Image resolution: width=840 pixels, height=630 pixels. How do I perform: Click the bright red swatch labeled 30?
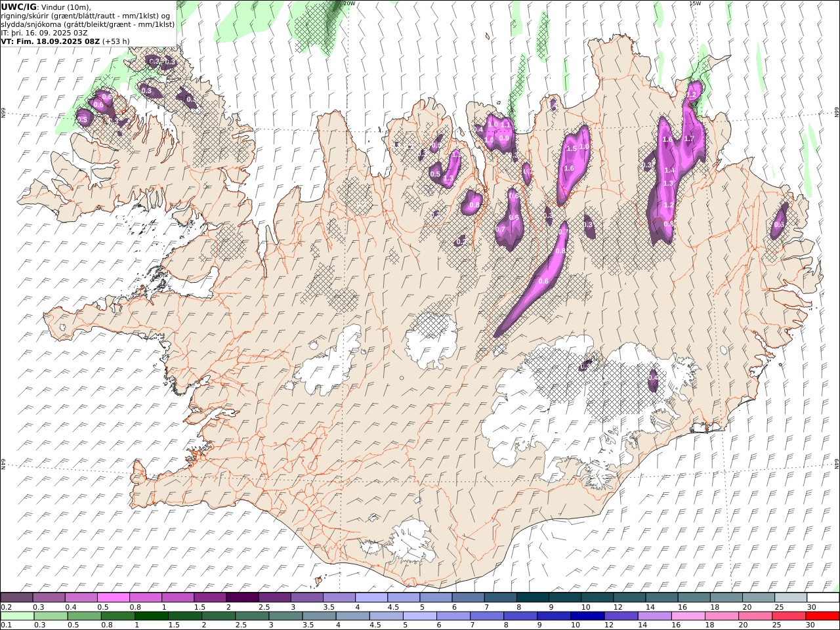pos(822,616)
